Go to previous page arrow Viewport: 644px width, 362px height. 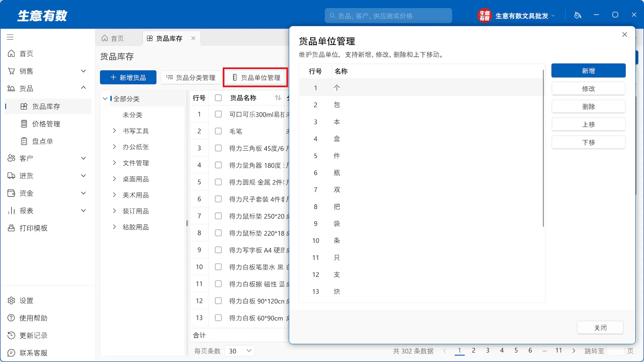[445, 351]
